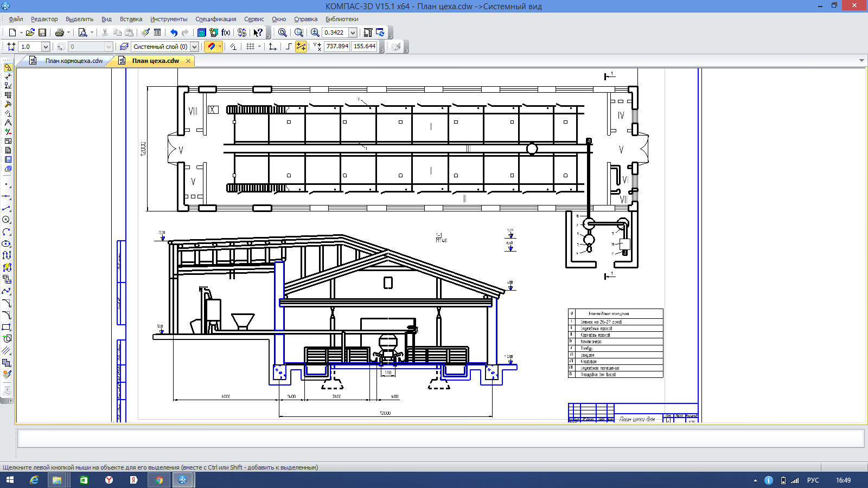This screenshot has height=488, width=868.
Task: Toggle the highlighted rounding snap button
Action: pos(301,47)
